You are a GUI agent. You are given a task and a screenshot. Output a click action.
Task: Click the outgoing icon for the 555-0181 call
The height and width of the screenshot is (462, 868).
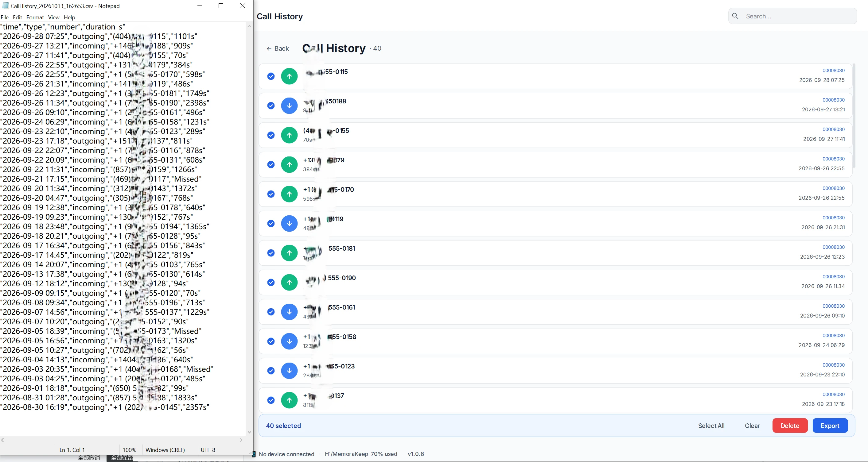click(289, 253)
